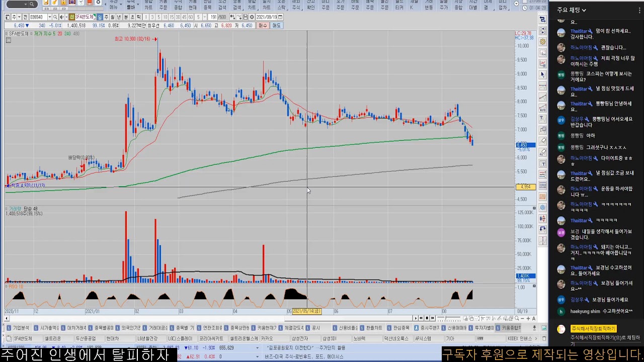Click the 카카오 watchlist button
This screenshot has height=362, width=644.
(274, 338)
